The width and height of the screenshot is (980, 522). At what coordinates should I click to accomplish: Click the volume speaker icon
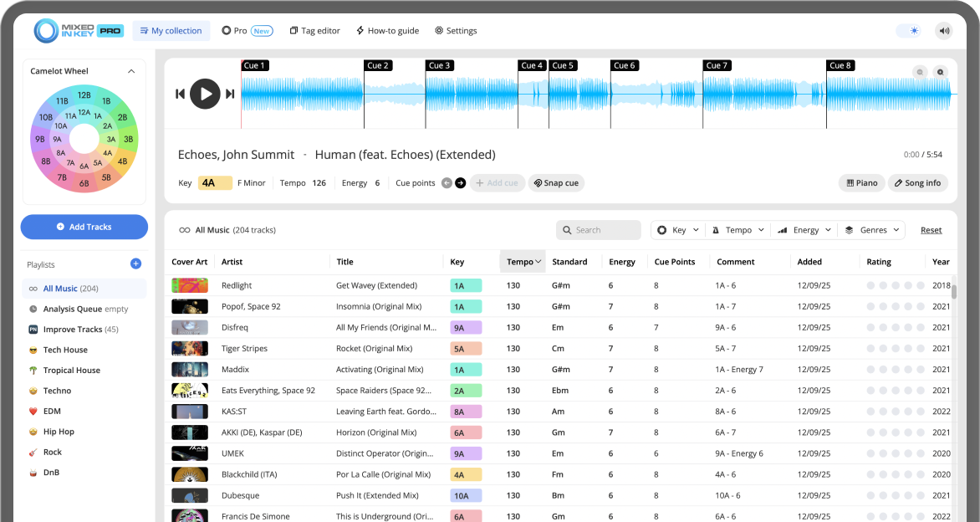pyautogui.click(x=944, y=31)
